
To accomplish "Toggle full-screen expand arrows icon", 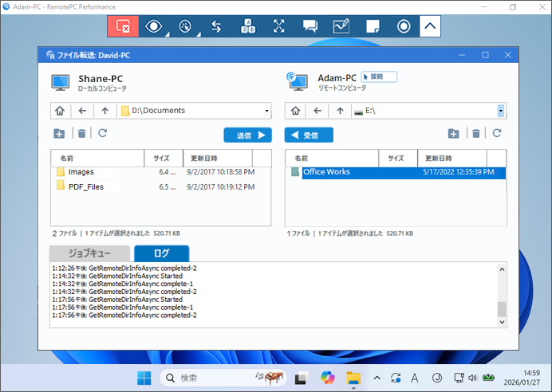I will click(x=279, y=26).
